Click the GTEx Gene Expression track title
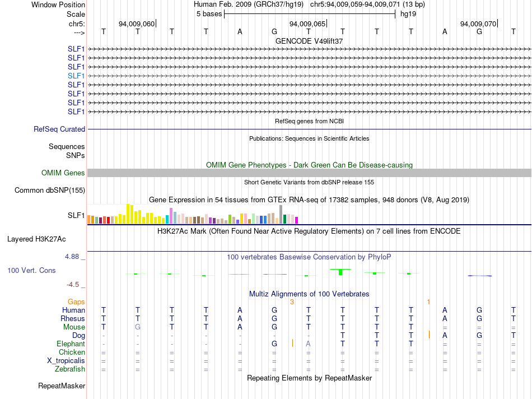The width and height of the screenshot is (532, 399). click(x=309, y=199)
